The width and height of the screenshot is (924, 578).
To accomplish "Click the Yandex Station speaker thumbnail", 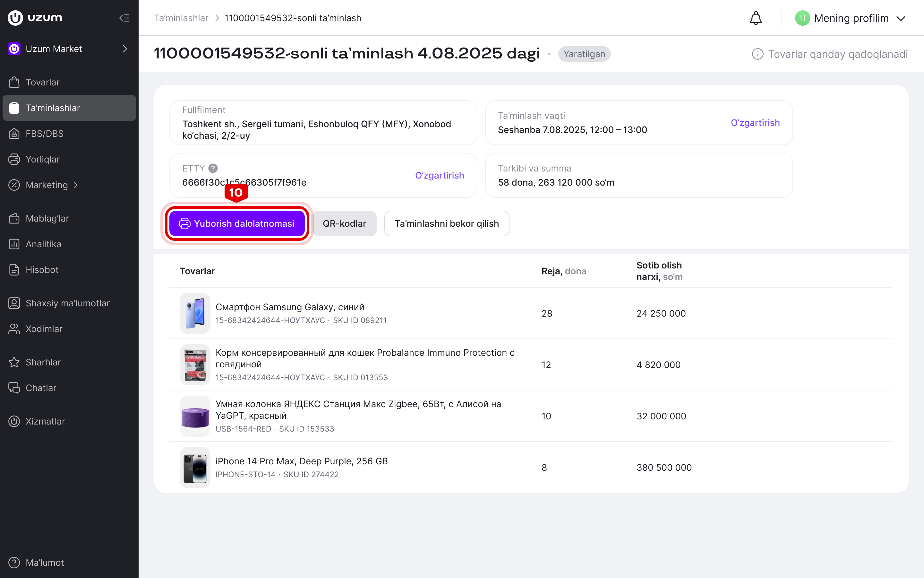I will (195, 416).
